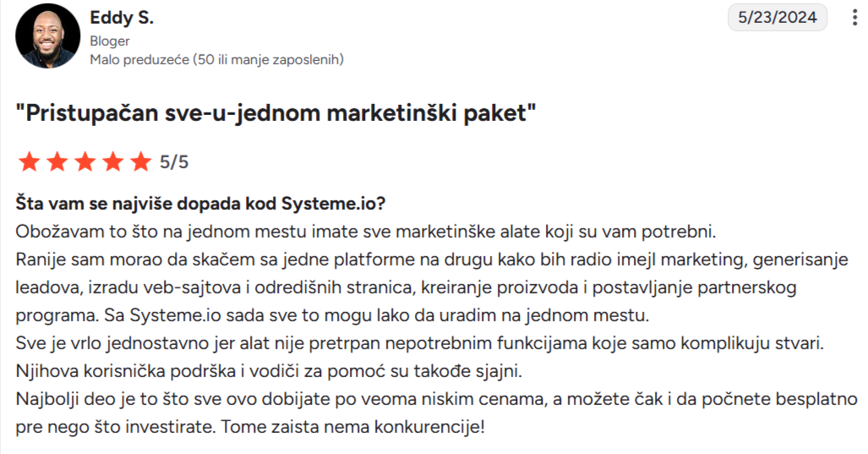Click the line starting with "Ranije sam morao"
The image size is (868, 454).
tap(437, 260)
